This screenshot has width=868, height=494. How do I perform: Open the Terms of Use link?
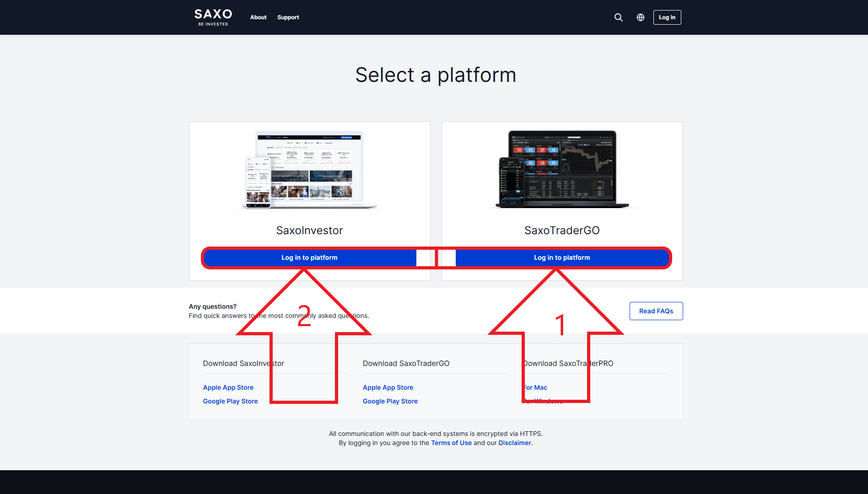click(451, 443)
